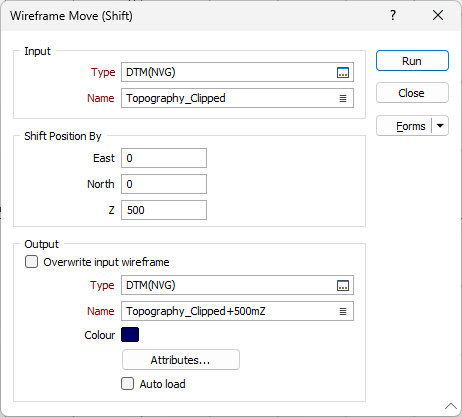Pick the output Colour swatch
The image size is (462, 417).
130,335
